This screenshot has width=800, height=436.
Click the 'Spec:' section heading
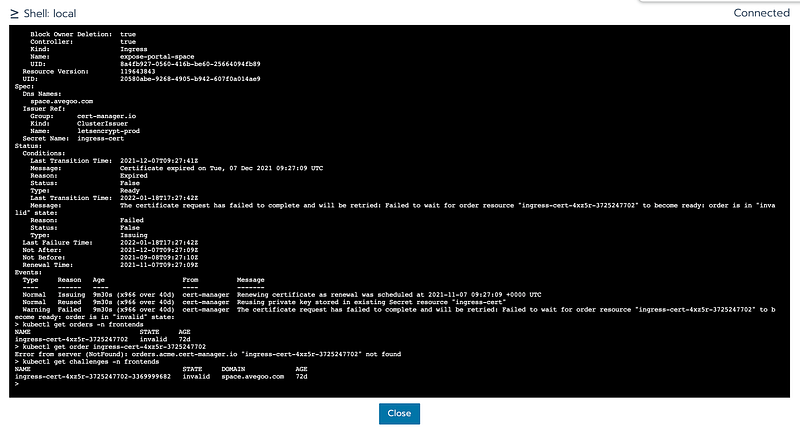click(x=24, y=86)
